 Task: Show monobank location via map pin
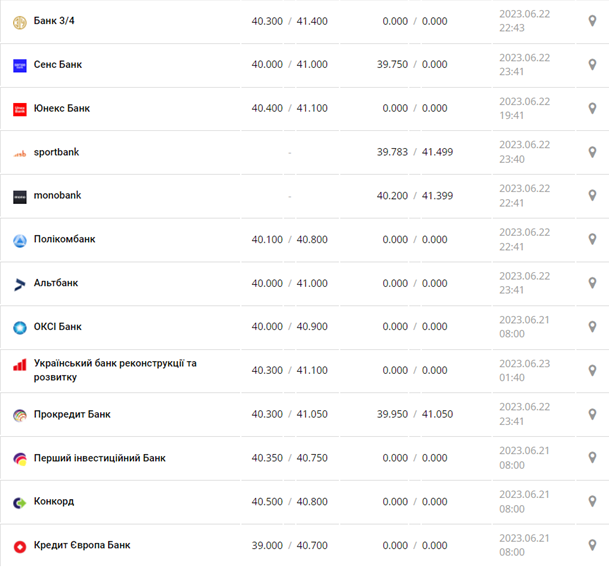pyautogui.click(x=592, y=196)
